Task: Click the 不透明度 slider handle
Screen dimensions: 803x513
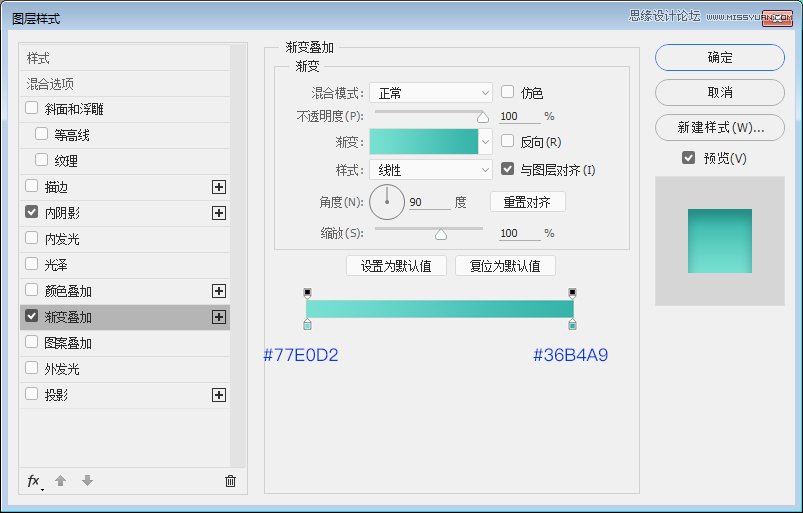Action: point(482,118)
